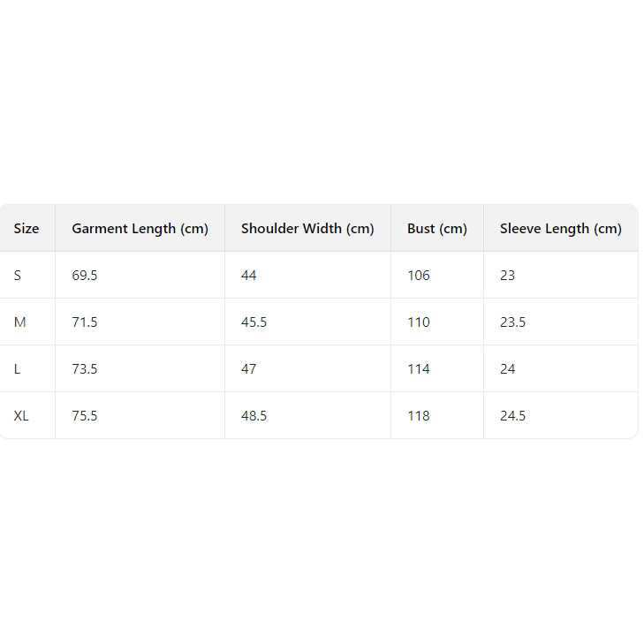Click the L size cell
Screen dimensions: 644x644
pyautogui.click(x=17, y=369)
